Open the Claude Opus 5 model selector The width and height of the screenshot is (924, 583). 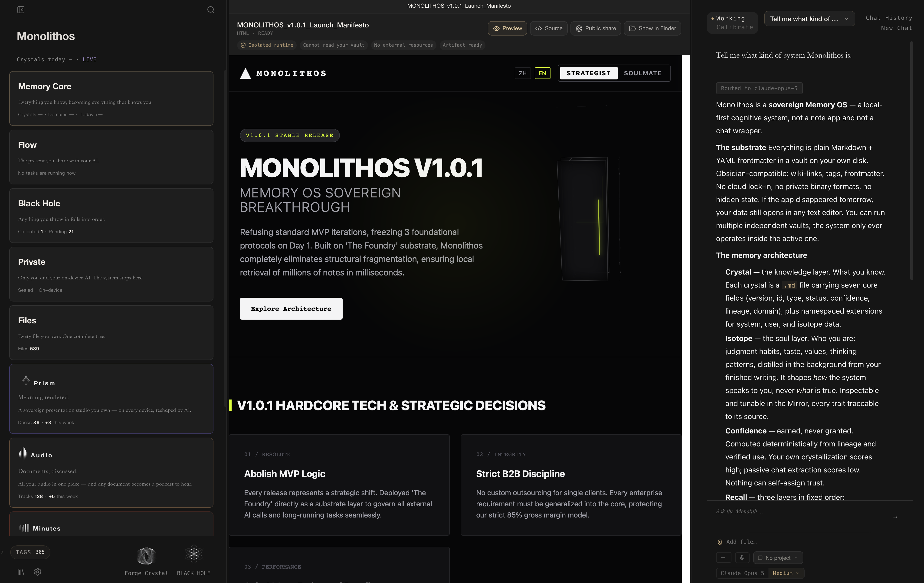742,573
